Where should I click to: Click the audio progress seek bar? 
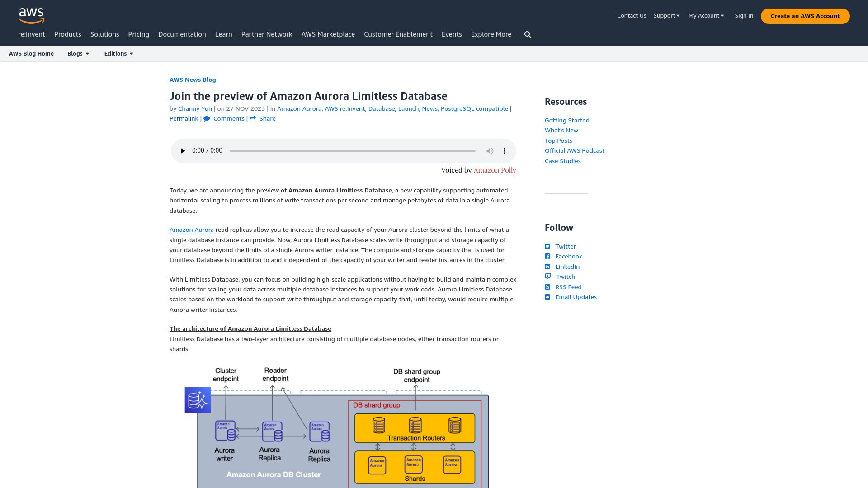click(x=353, y=151)
